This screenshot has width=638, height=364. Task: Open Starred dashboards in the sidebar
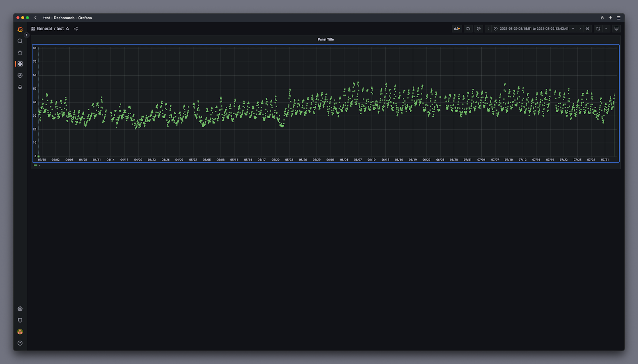pyautogui.click(x=20, y=53)
